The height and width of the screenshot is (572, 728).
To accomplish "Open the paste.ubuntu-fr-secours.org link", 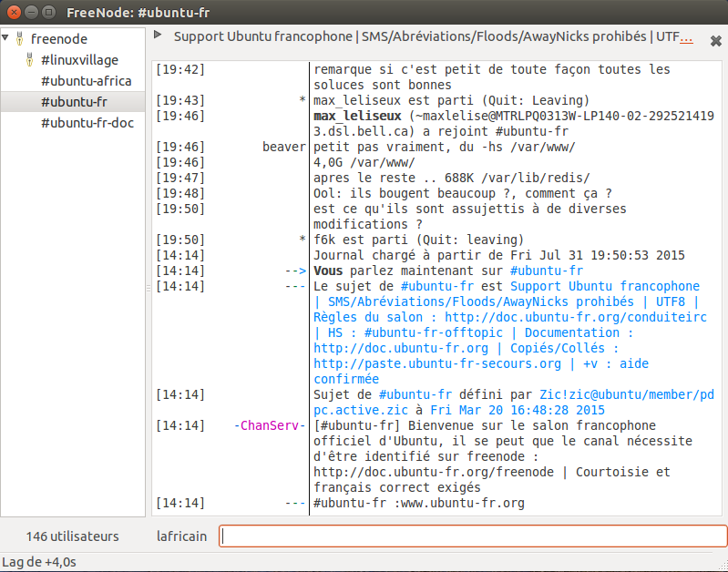I will 437,363.
